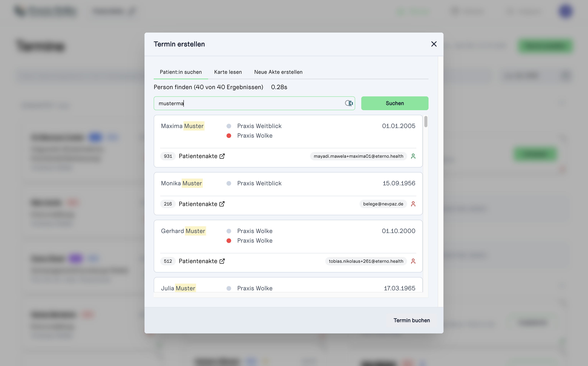588x366 pixels.
Task: Close the Termin erstellen dialog
Action: pos(434,44)
